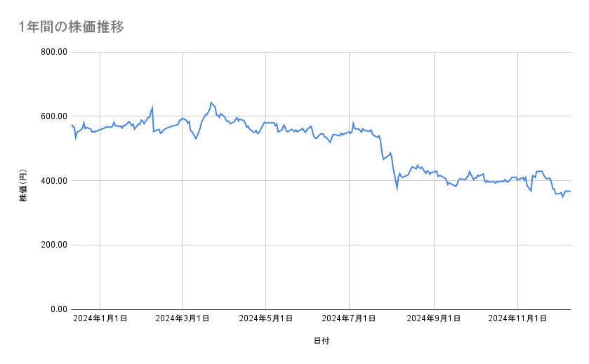Select the 2024年7月1日 date label
589x364 pixels.
(x=350, y=318)
